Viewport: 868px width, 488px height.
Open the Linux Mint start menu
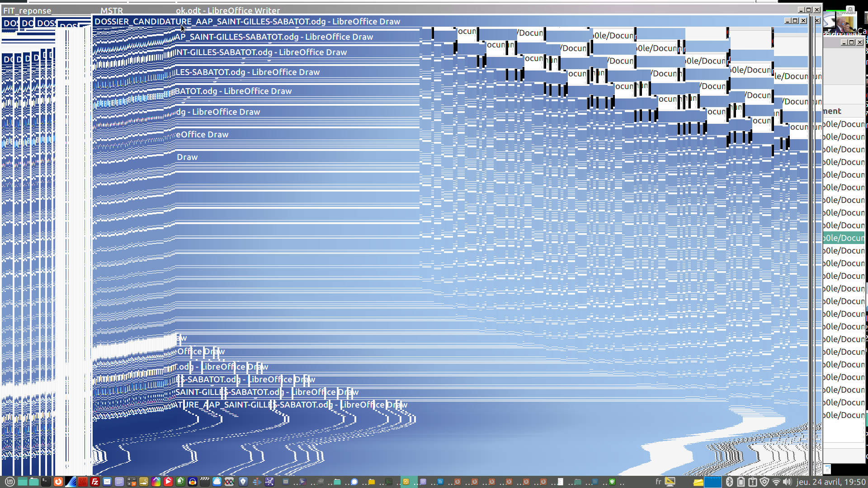[x=10, y=482]
